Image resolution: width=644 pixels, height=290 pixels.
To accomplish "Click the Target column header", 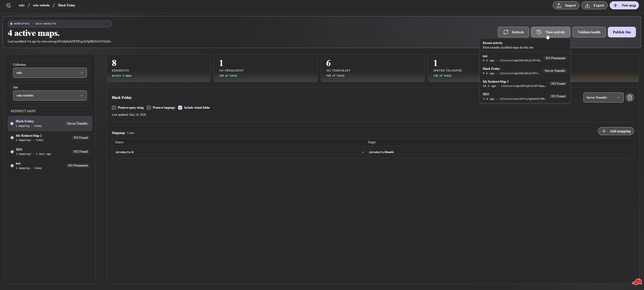I will [372, 142].
